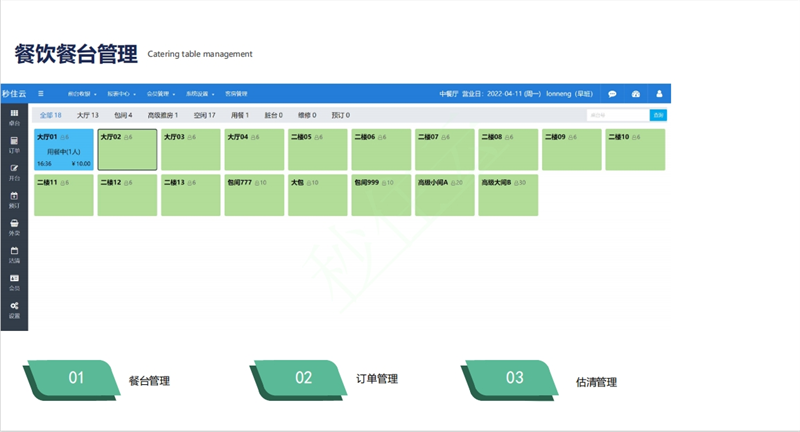Open the 高级大间B table card
800x432 pixels.
point(508,195)
